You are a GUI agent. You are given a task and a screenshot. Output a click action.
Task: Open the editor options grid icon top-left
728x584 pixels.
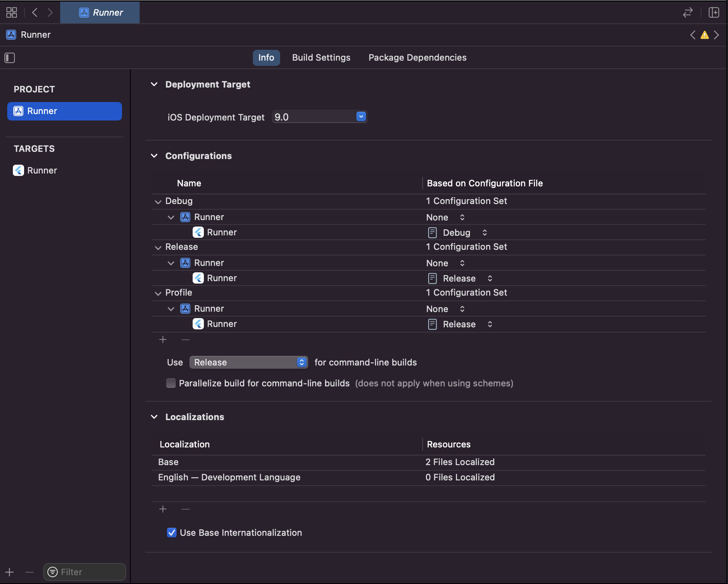11,12
